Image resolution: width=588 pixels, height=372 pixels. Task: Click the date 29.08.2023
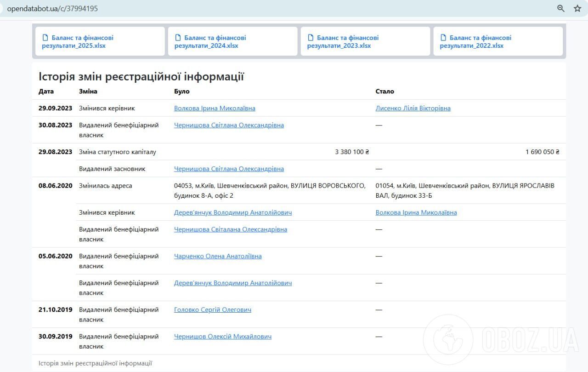[56, 152]
